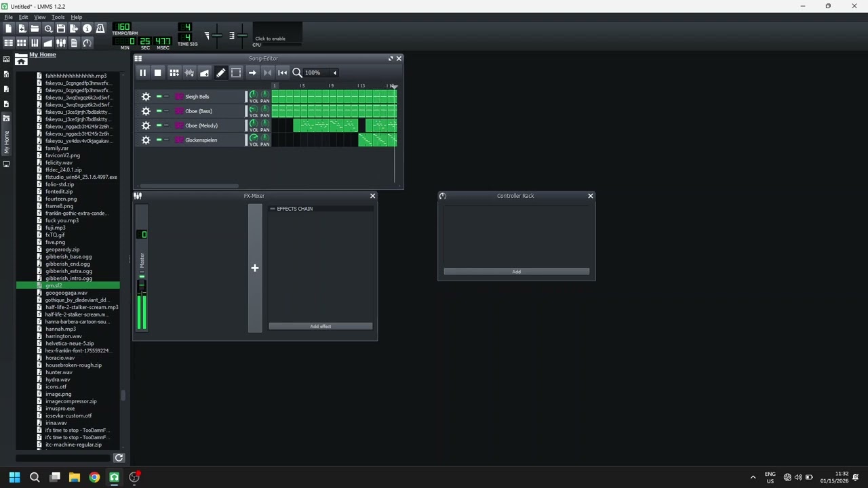Screen dimensions: 868x488
Task: Click the zoom magnifier icon in Song-Editor
Action: 297,73
